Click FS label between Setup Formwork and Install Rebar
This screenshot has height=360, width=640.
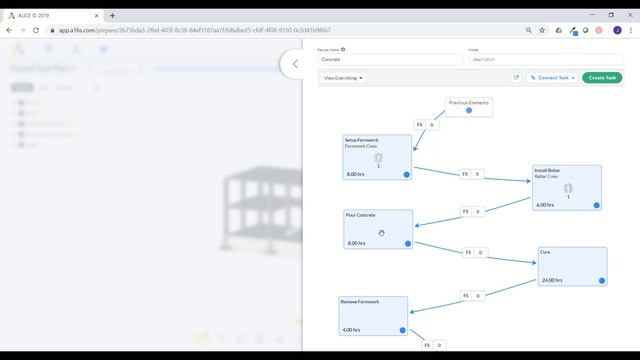(x=465, y=174)
